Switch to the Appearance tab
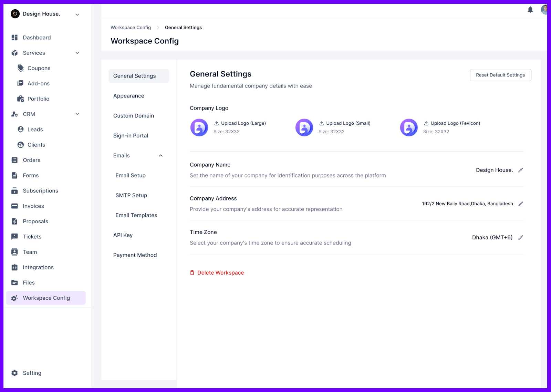The height and width of the screenshot is (392, 551). pyautogui.click(x=128, y=96)
